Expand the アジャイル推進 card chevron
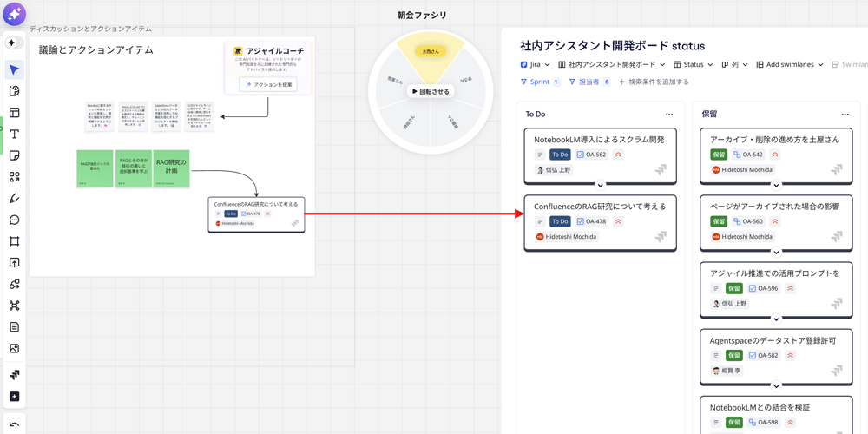 click(776, 319)
